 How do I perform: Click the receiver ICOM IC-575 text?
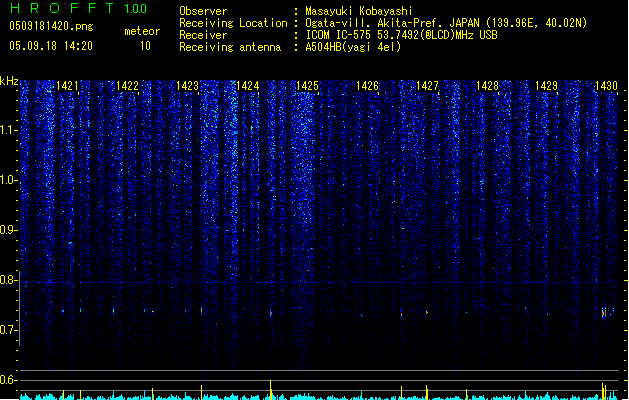click(401, 35)
